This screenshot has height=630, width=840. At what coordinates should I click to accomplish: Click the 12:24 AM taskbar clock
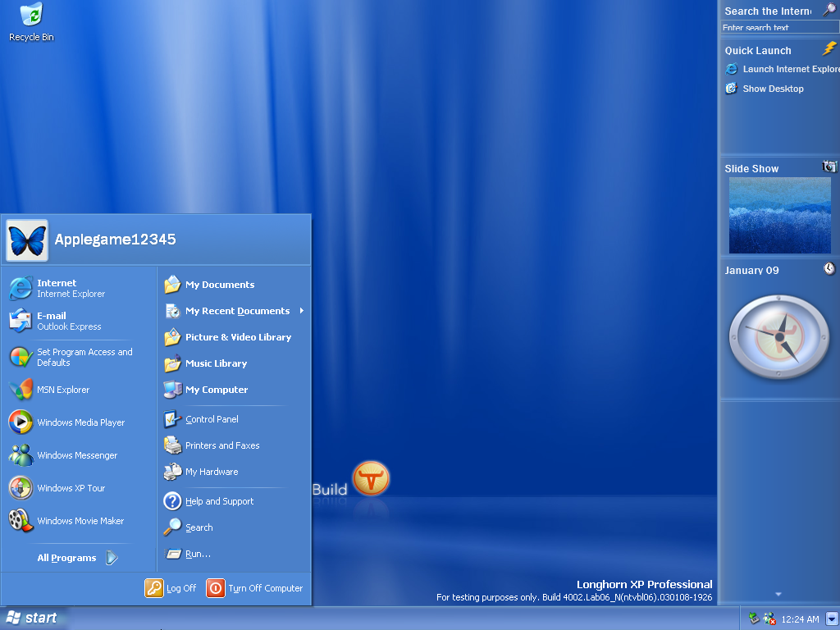click(x=800, y=619)
